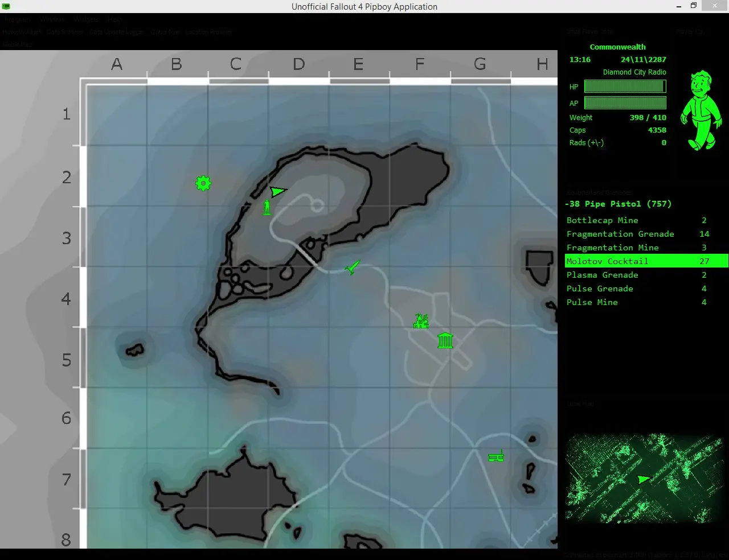Screen dimensions: 729x560
Task: Click the Caps value 4358
Action: (x=657, y=130)
